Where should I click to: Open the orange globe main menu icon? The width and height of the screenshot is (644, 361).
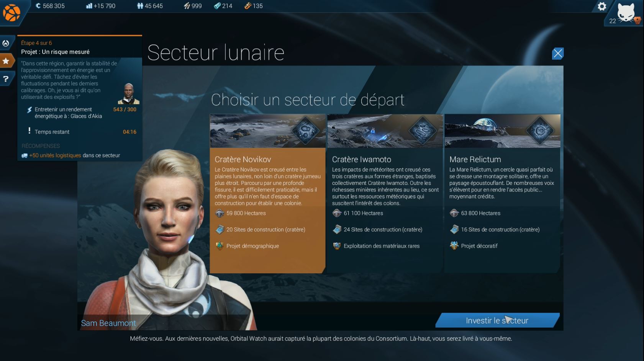coord(11,13)
